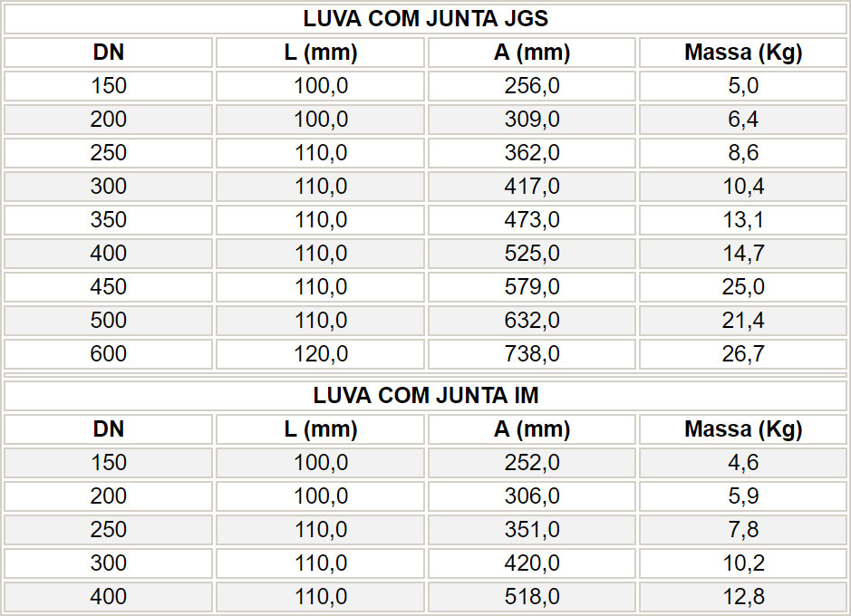The height and width of the screenshot is (616, 851).
Task: Click the DN header in the JGS table
Action: tap(109, 53)
